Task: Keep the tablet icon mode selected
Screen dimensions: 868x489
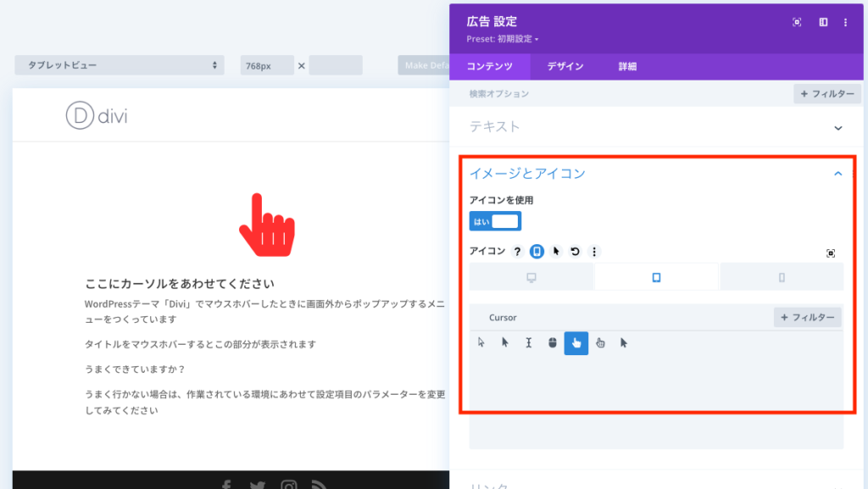Action: pos(657,276)
